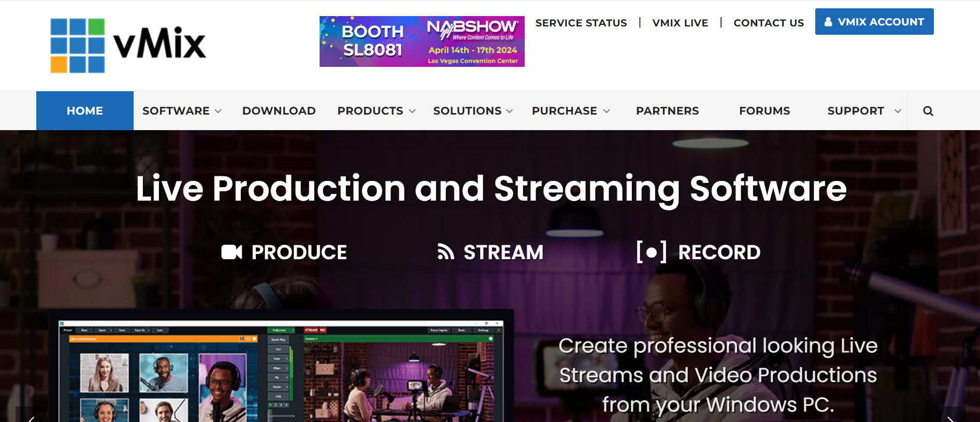Expand the SOFTWARE menu chevron

point(218,111)
